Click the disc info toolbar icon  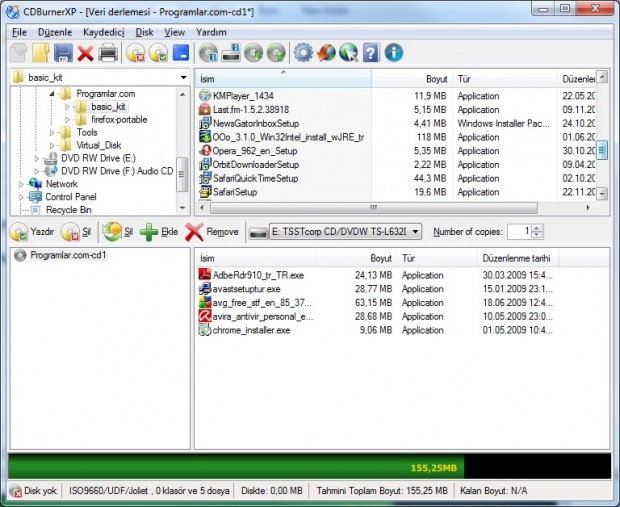pos(208,53)
